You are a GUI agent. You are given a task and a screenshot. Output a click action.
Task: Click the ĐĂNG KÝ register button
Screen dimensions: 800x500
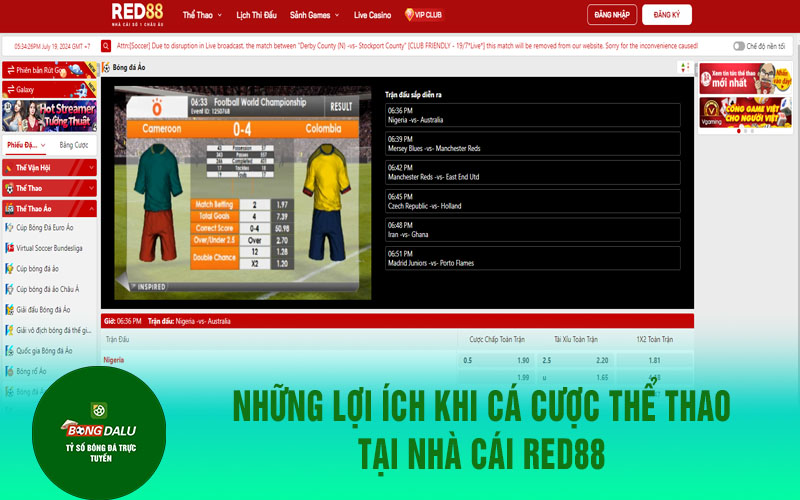tap(666, 15)
